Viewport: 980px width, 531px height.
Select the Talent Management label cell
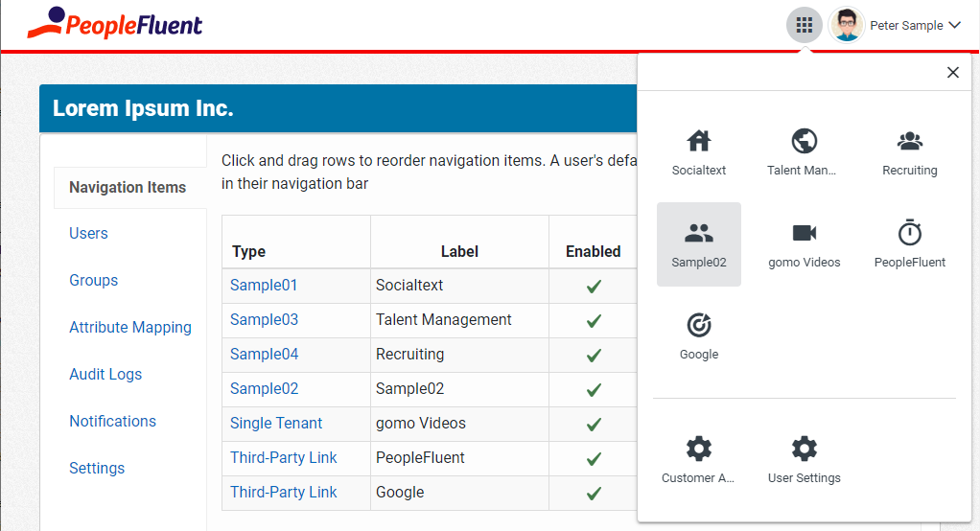(459, 320)
